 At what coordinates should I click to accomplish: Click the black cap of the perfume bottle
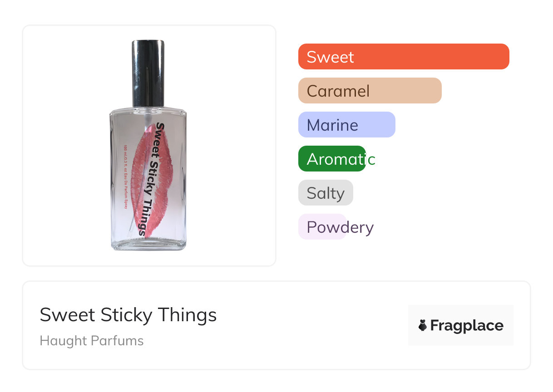pos(148,73)
